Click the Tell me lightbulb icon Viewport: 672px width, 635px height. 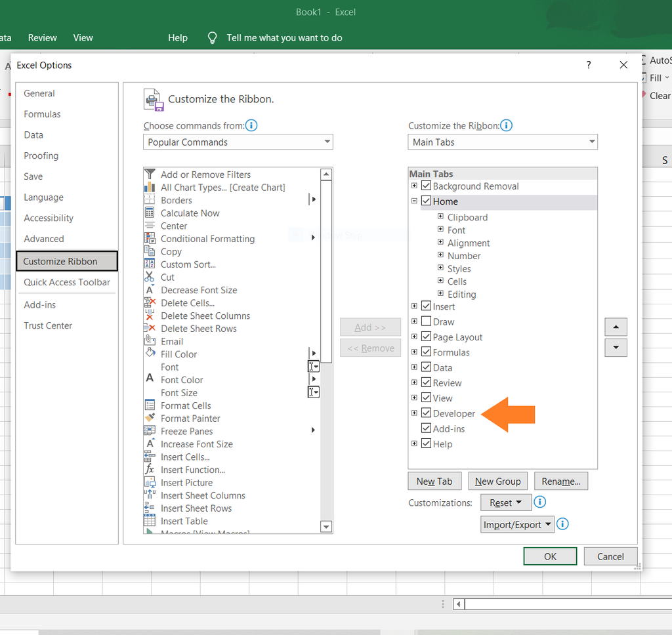pyautogui.click(x=212, y=38)
